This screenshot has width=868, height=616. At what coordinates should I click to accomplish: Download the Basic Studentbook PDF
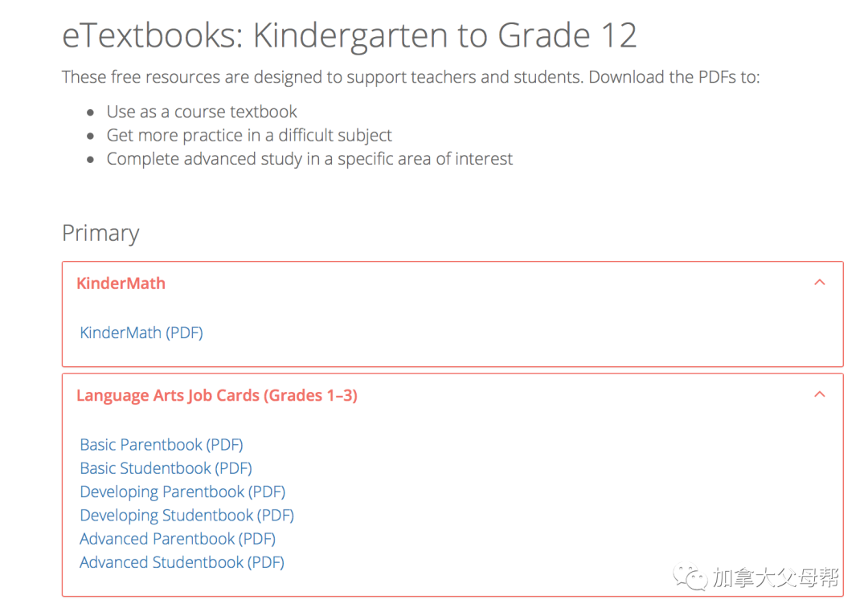165,467
